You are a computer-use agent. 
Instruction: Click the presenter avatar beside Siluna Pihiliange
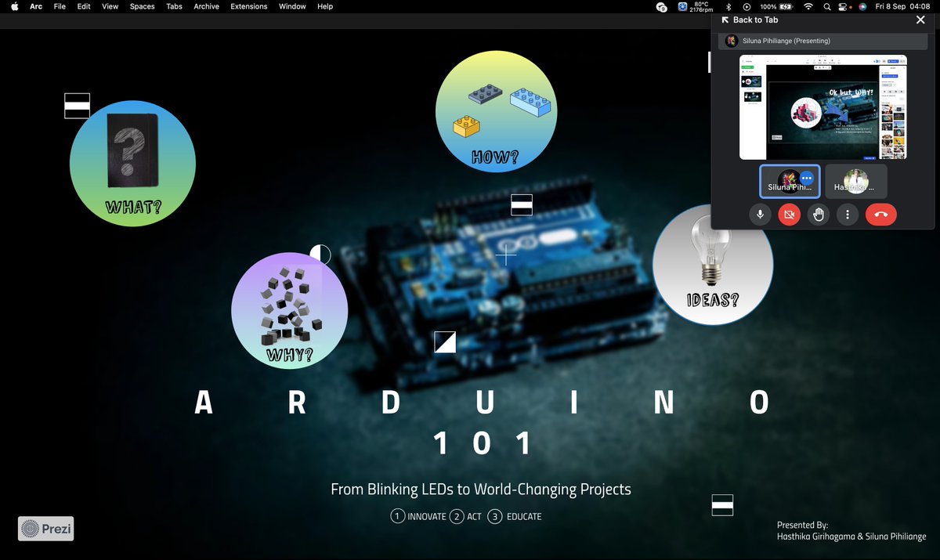pos(732,41)
